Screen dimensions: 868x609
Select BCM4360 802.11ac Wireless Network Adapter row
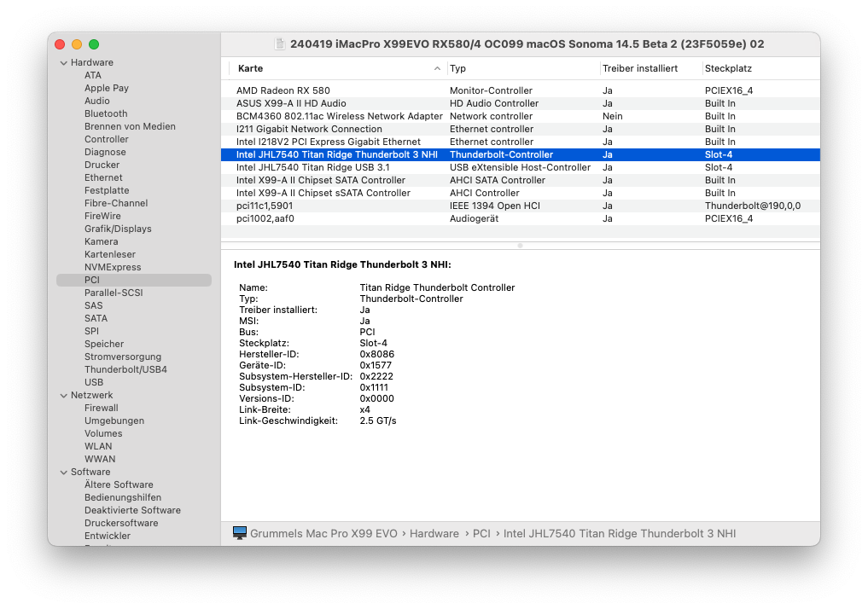click(x=521, y=116)
